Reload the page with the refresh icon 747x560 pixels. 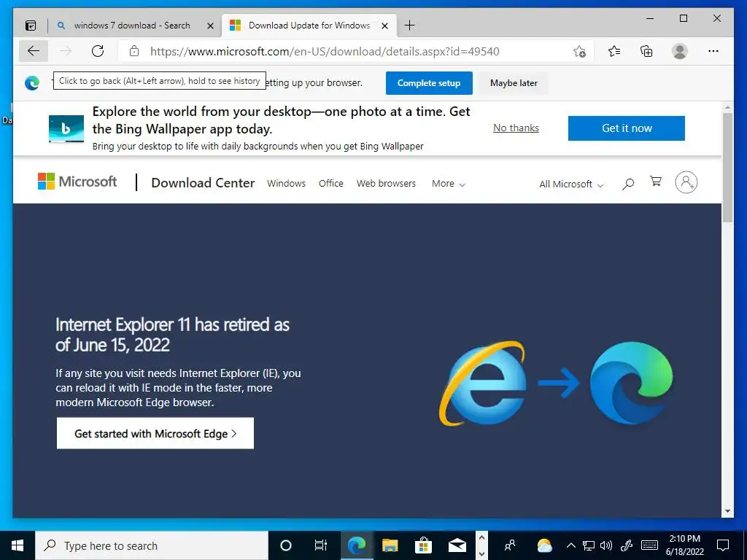tap(98, 51)
